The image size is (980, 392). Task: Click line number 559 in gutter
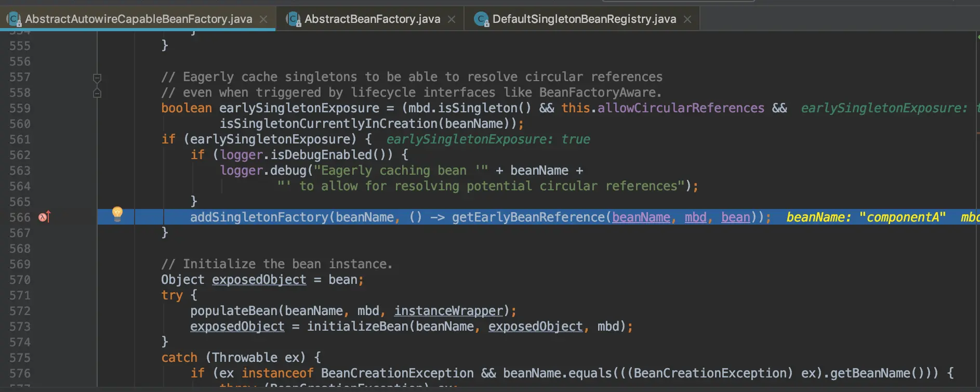click(20, 108)
